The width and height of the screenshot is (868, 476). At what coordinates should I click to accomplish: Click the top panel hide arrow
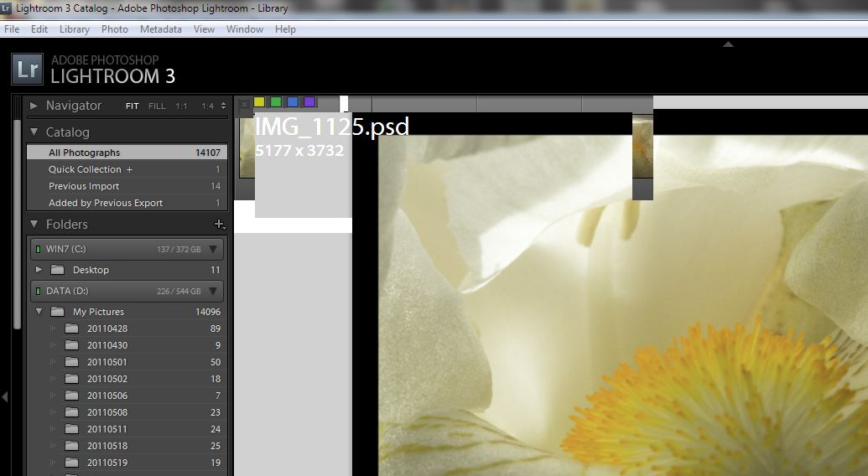pos(728,44)
